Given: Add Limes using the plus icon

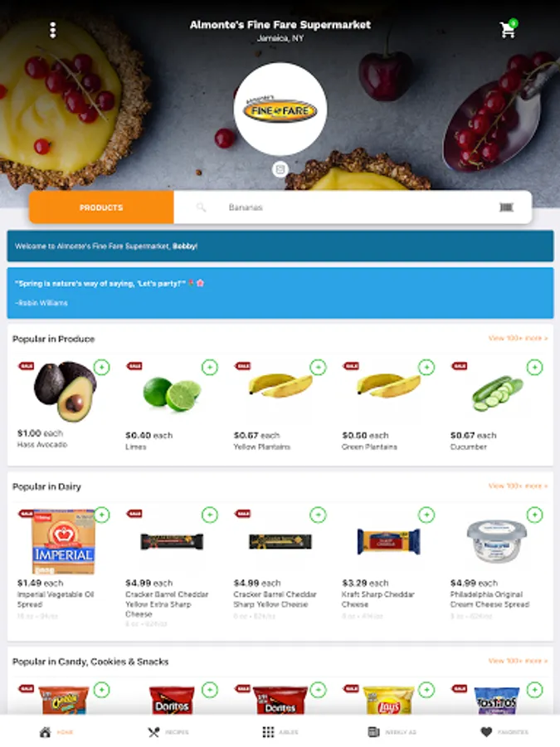Looking at the screenshot, I should tap(210, 368).
